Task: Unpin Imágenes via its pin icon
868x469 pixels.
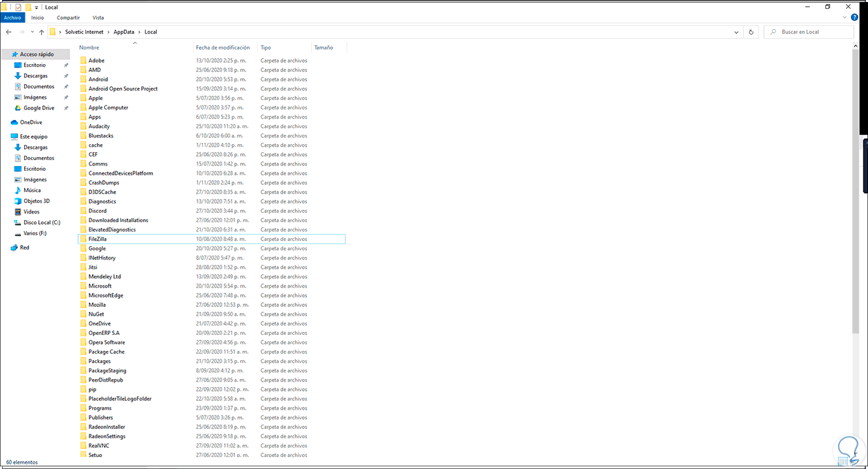Action: click(66, 97)
